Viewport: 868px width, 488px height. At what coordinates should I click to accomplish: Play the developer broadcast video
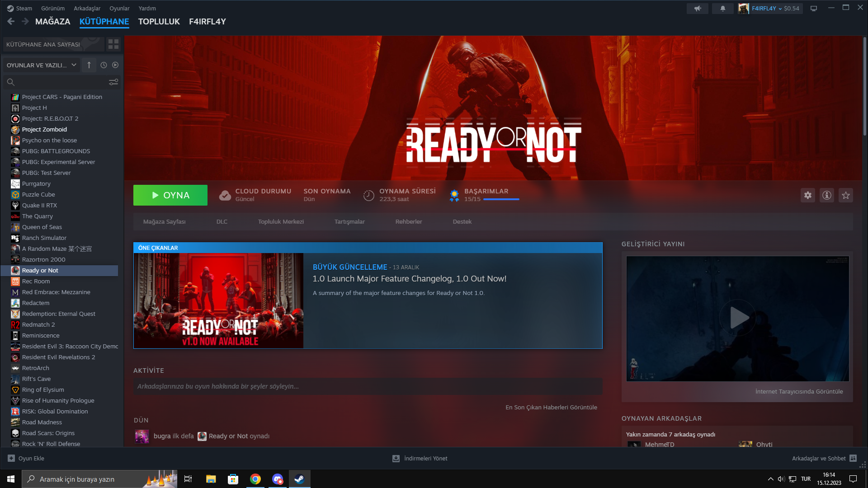737,318
